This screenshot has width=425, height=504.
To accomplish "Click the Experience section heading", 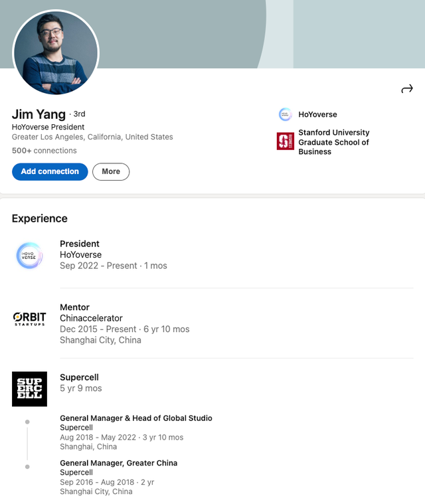I will 40,218.
